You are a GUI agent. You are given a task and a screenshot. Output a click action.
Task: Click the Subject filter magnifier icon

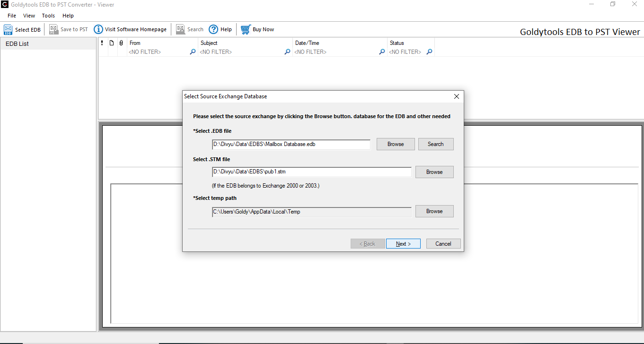[287, 52]
